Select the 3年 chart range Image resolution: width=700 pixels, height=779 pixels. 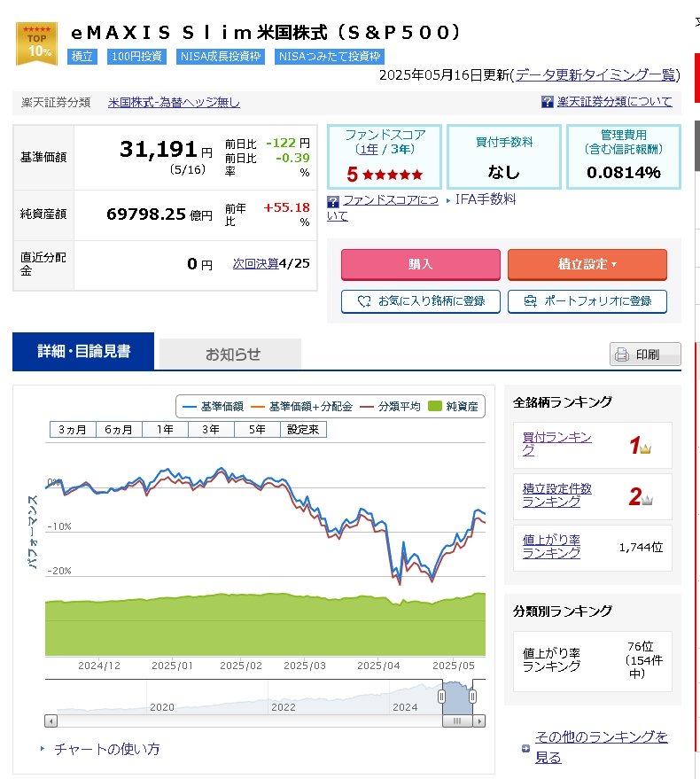211,429
